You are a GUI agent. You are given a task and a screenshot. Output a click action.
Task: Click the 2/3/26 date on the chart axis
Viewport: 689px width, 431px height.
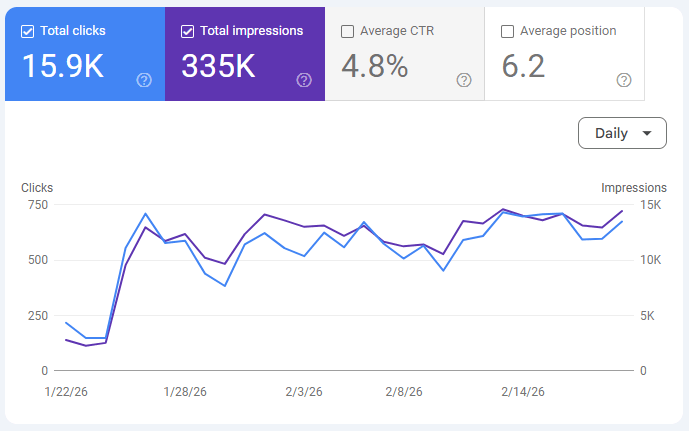(304, 392)
